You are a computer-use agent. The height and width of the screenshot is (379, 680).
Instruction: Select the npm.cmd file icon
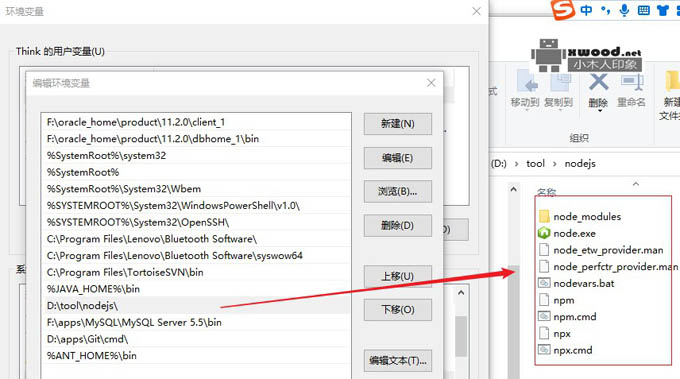click(544, 317)
